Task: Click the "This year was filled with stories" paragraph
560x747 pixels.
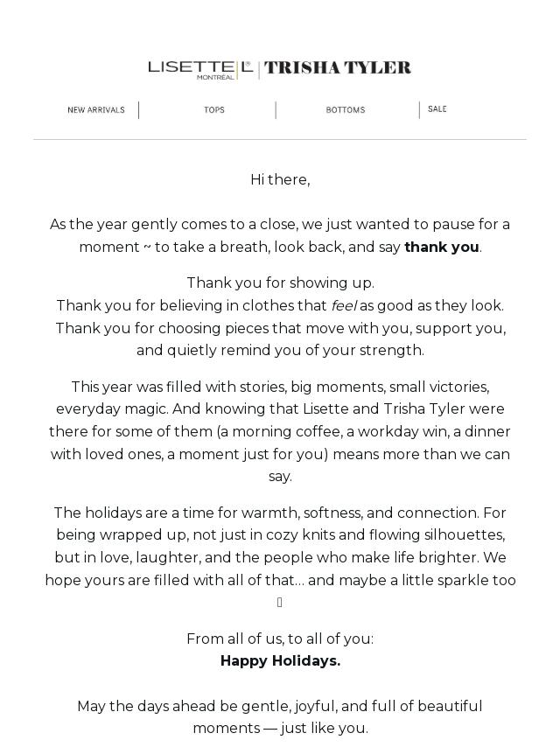Action: coord(280,432)
